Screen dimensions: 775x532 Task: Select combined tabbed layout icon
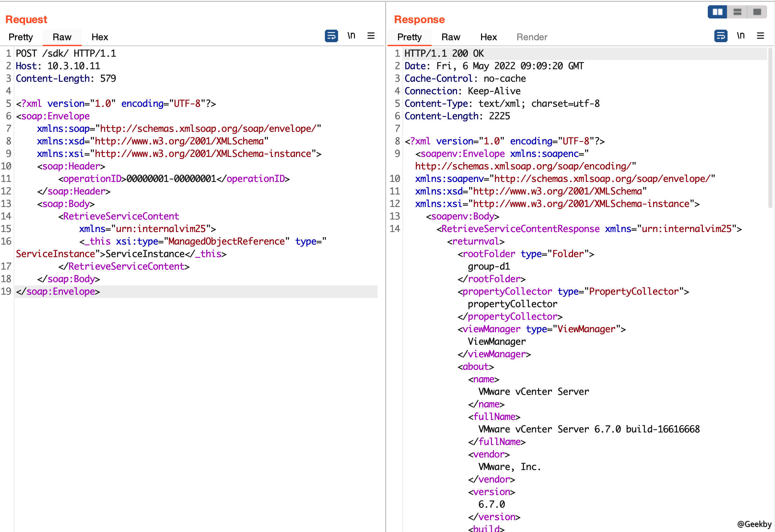757,12
